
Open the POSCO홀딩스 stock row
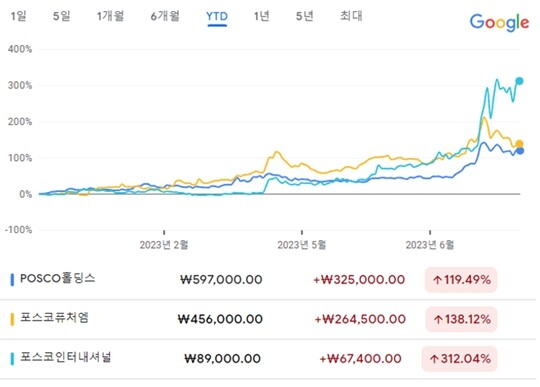[268, 280]
